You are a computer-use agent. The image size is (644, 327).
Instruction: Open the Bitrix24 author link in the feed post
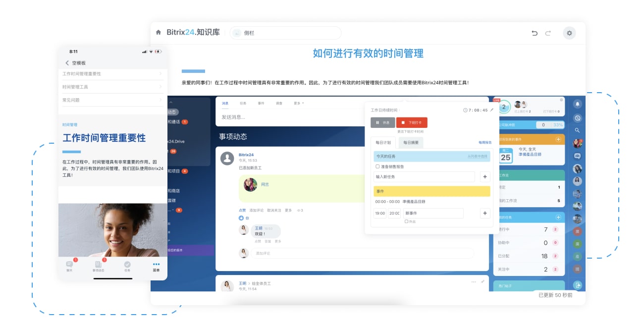click(246, 155)
